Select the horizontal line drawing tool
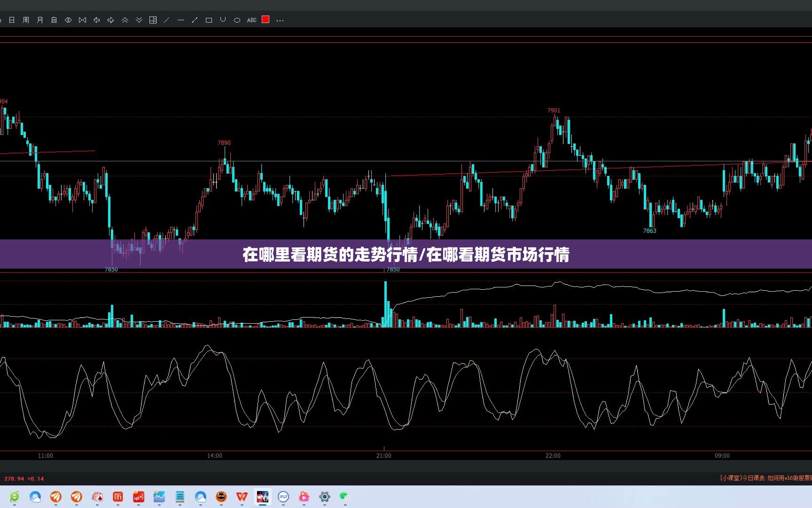Screen dimensions: 812x508 181,20
